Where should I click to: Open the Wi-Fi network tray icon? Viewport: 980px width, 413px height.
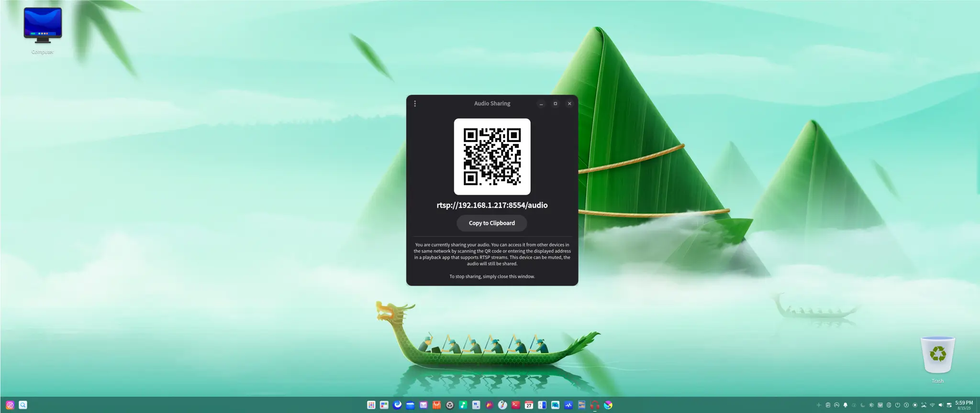(x=932, y=405)
